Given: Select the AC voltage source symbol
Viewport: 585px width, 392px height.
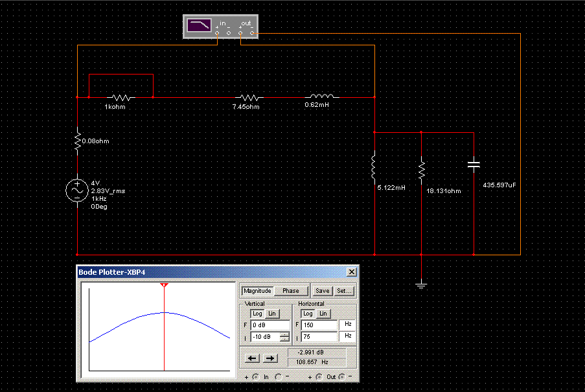Looking at the screenshot, I should click(x=77, y=190).
